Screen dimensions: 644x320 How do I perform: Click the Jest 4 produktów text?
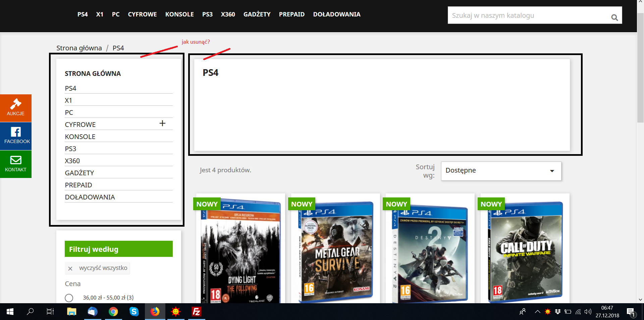tap(225, 170)
